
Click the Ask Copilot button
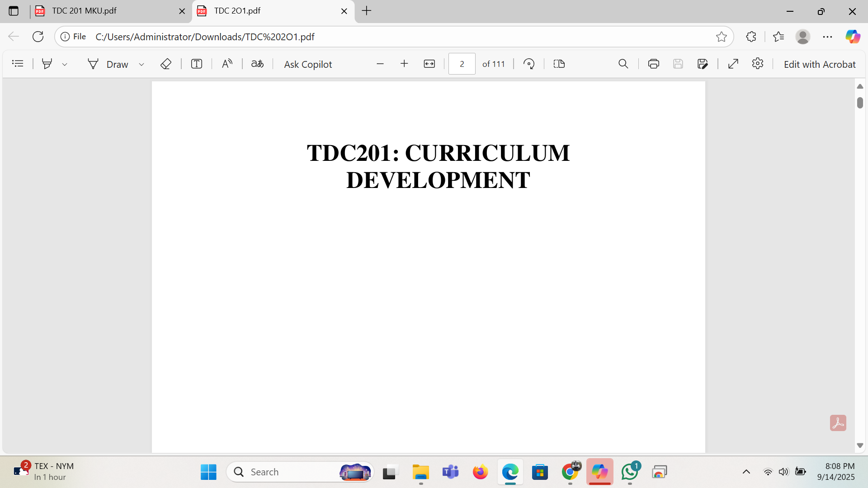308,64
